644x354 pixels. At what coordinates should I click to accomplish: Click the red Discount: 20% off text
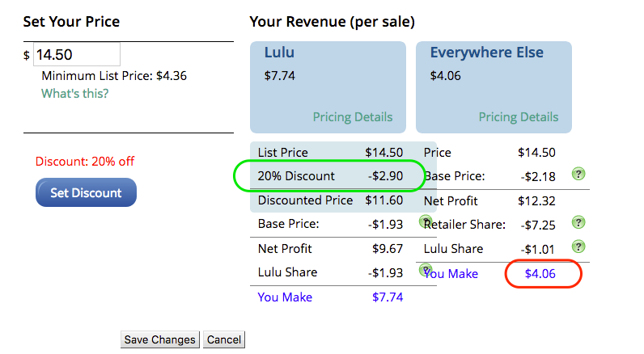coord(85,161)
